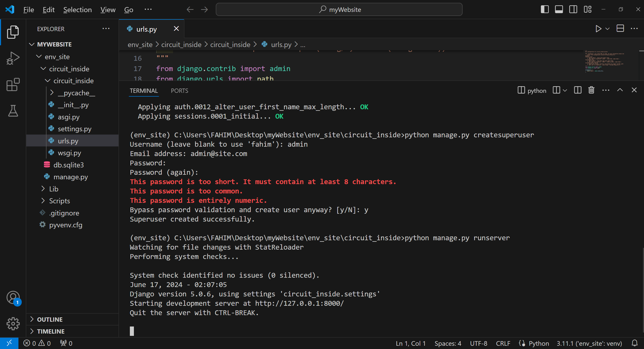Open the Accounts menu
The image size is (644, 349).
[13, 298]
